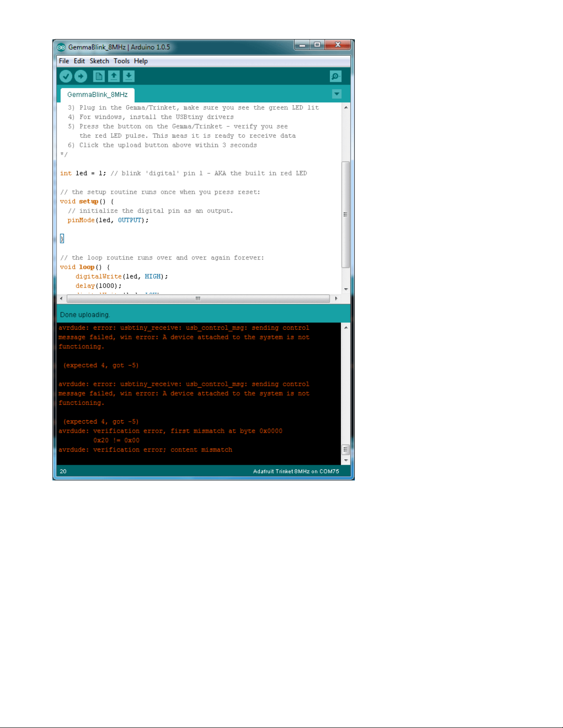This screenshot has width=563, height=728.
Task: Select the GemmaBlink_8MHz tab
Action: point(97,95)
